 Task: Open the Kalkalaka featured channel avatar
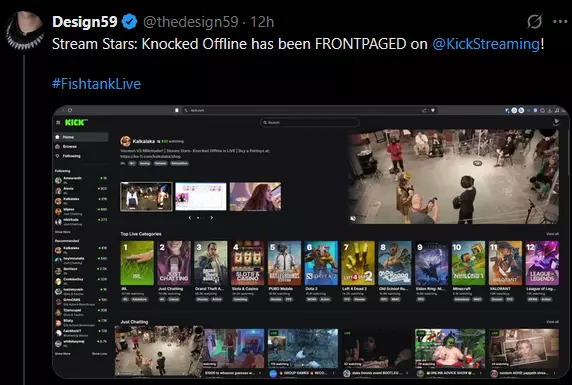125,141
